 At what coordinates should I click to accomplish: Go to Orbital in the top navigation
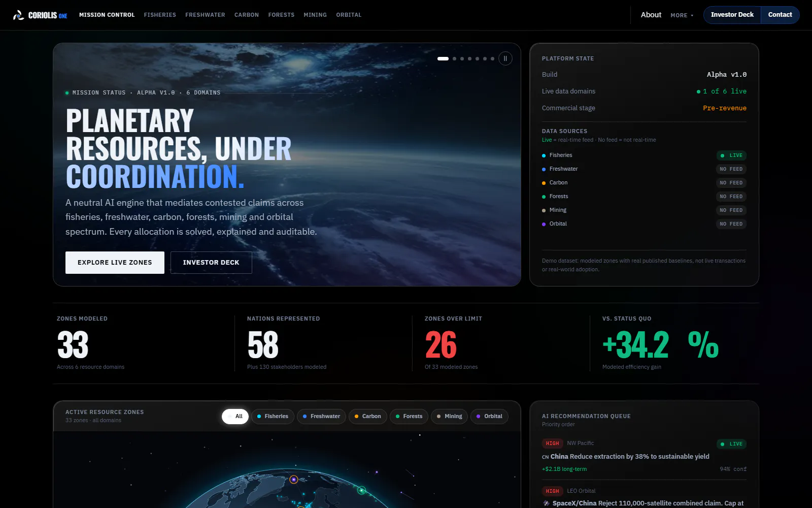[349, 15]
